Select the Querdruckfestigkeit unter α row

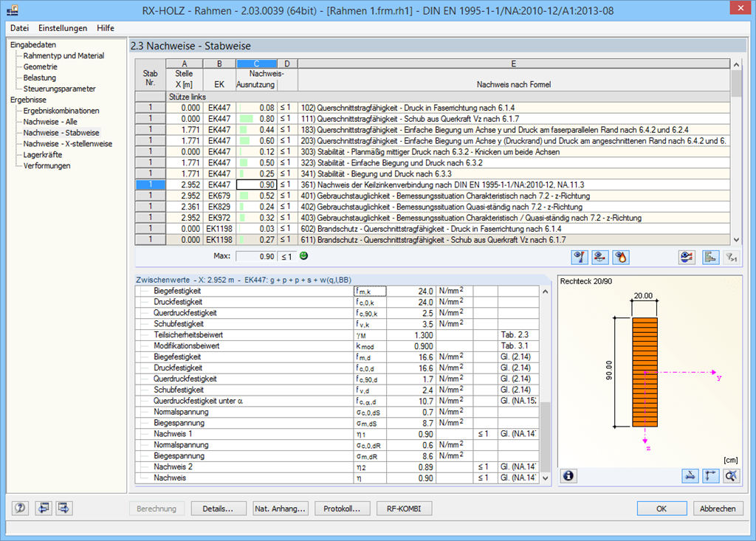pyautogui.click(x=337, y=402)
